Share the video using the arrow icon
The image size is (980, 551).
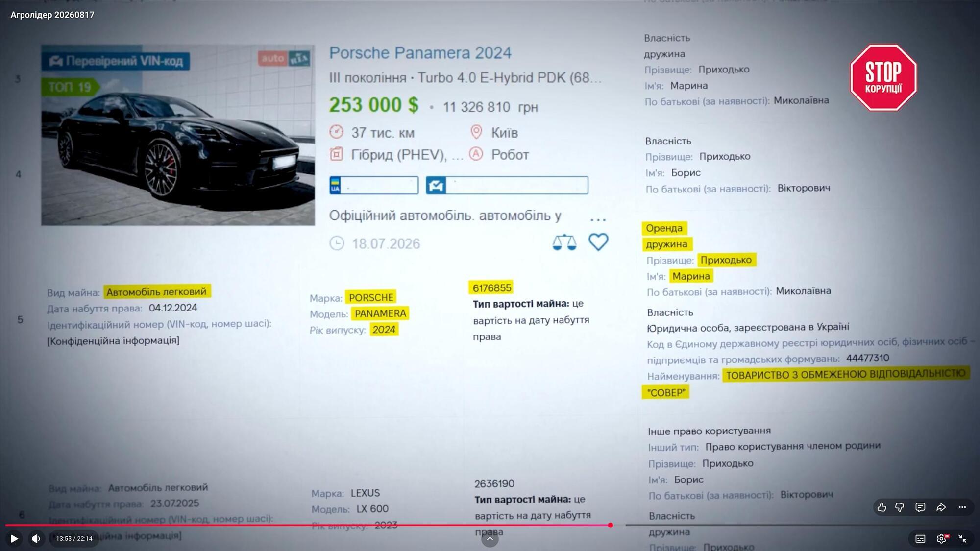pos(941,507)
